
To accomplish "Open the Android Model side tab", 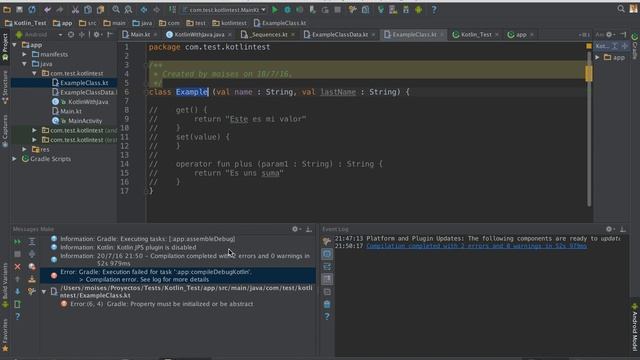I will [635, 327].
